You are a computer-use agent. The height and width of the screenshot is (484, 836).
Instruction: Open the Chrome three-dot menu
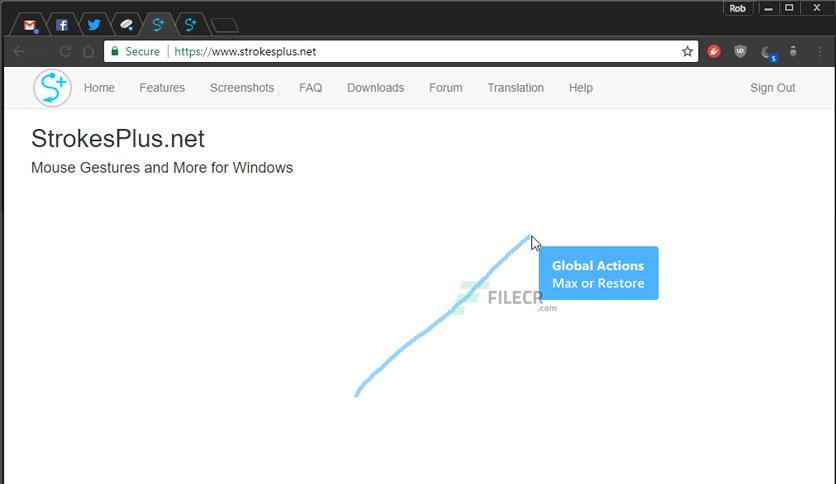(820, 52)
